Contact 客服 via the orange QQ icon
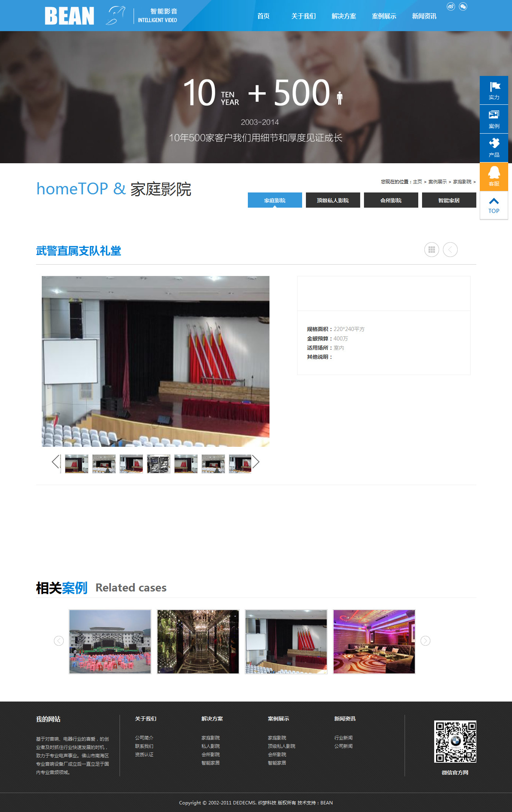Image resolution: width=512 pixels, height=812 pixels. click(494, 177)
